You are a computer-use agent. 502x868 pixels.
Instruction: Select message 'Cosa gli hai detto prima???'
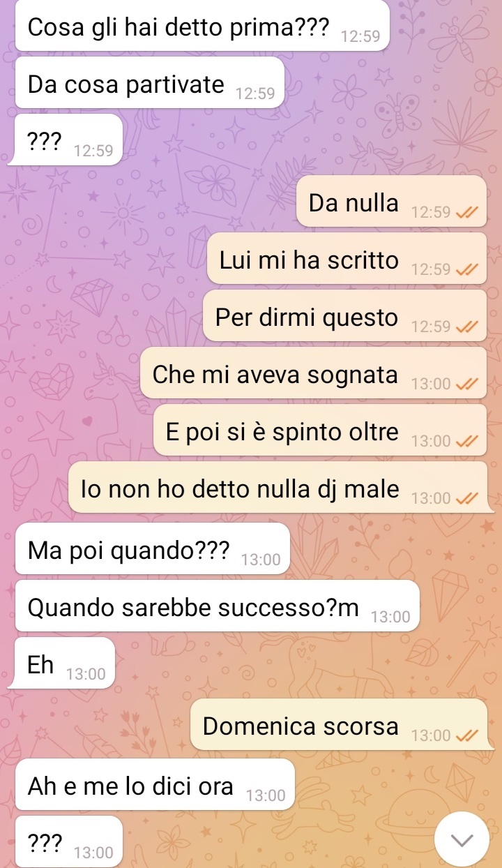point(202,25)
